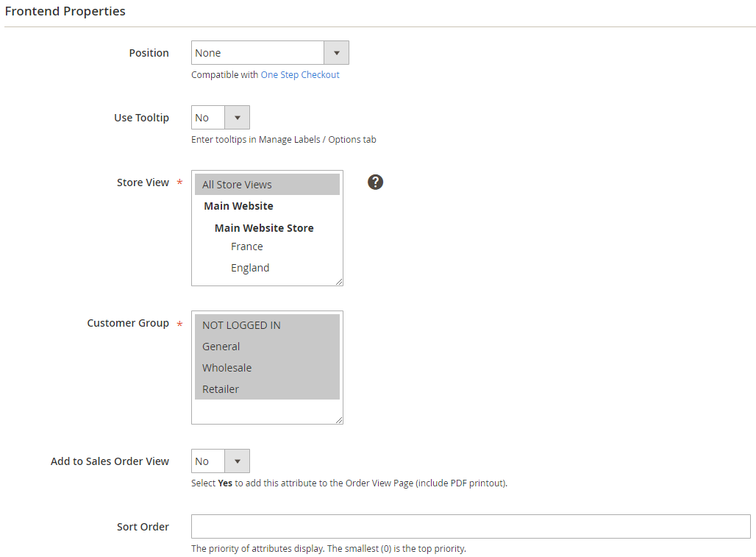Click into the Sort Order input field

[471, 527]
